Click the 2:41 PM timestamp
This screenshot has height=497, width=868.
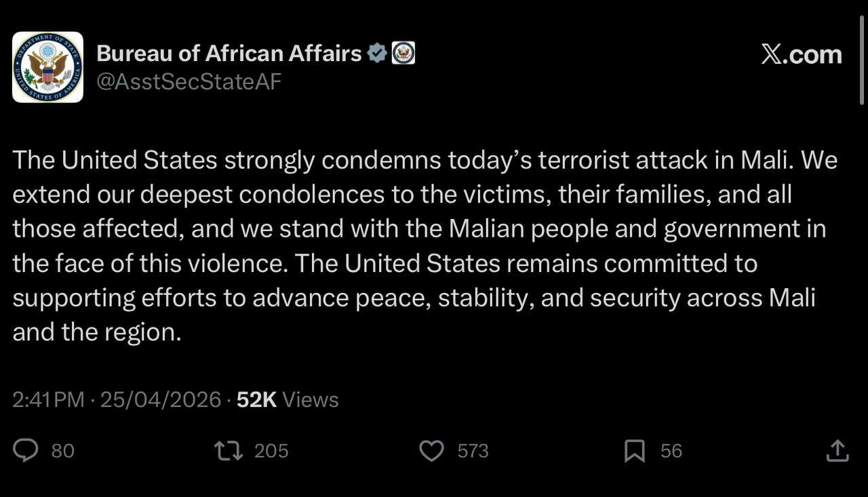pyautogui.click(x=48, y=399)
